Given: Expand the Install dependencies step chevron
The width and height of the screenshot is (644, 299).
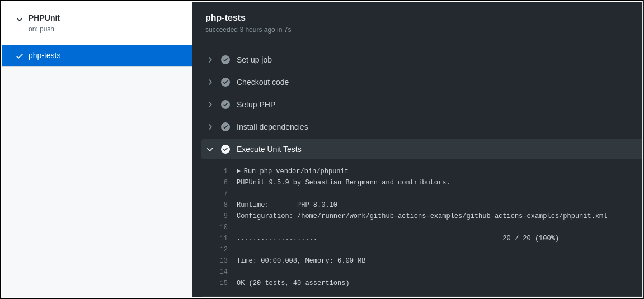Looking at the screenshot, I should click(210, 127).
